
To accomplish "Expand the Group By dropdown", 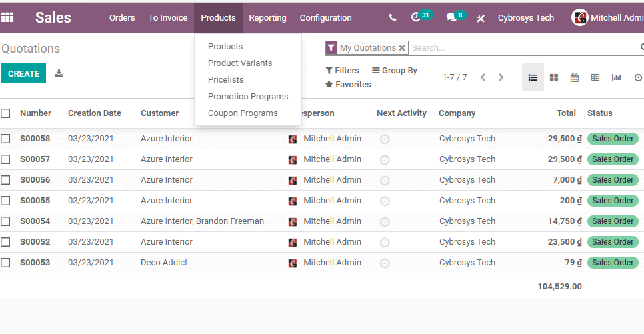I will click(394, 70).
